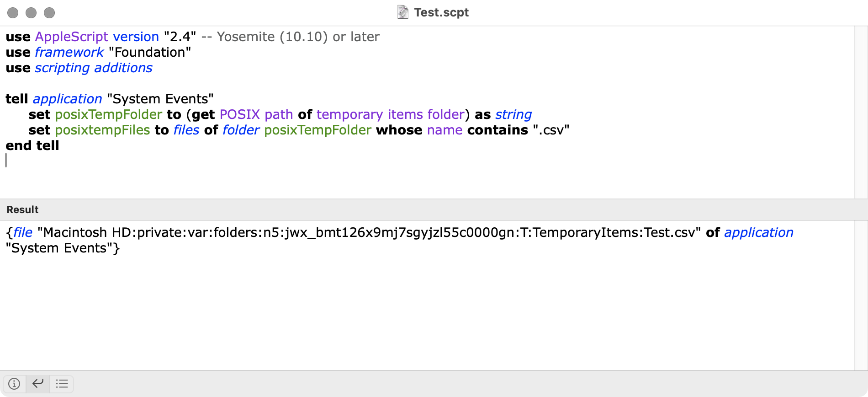868x397 pixels.
Task: Click the "Yosemite (10.10) or later" comment
Action: (291, 37)
